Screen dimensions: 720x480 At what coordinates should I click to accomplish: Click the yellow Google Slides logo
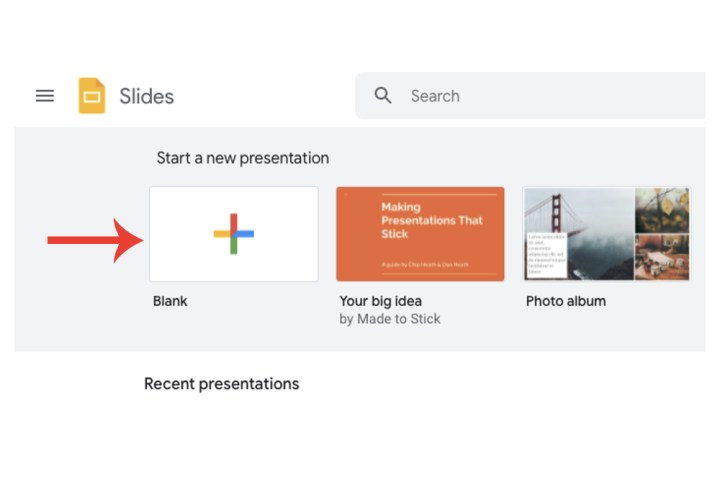[x=92, y=96]
